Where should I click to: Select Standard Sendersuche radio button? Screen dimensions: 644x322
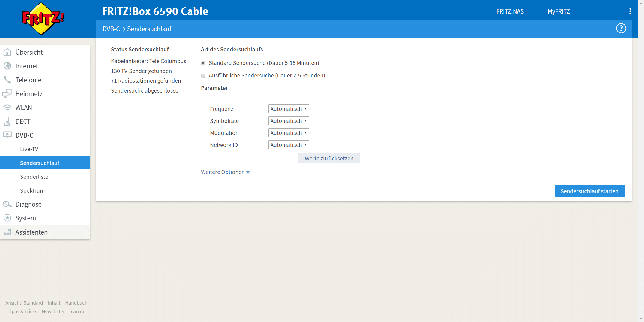[x=203, y=63]
